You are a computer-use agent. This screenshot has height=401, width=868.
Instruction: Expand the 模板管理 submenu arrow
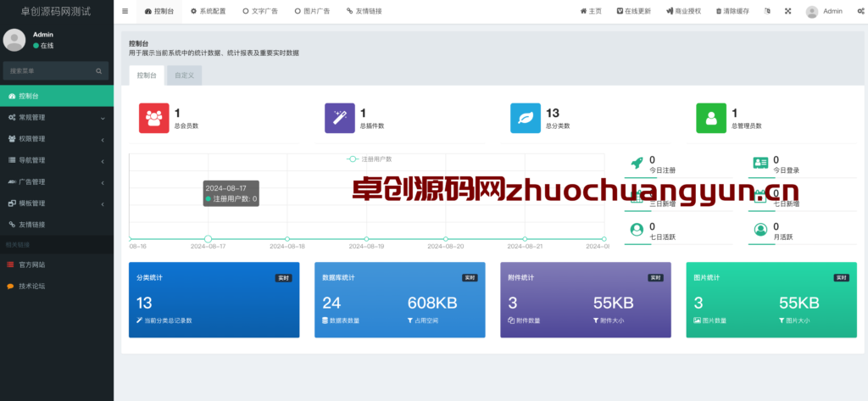coord(103,203)
